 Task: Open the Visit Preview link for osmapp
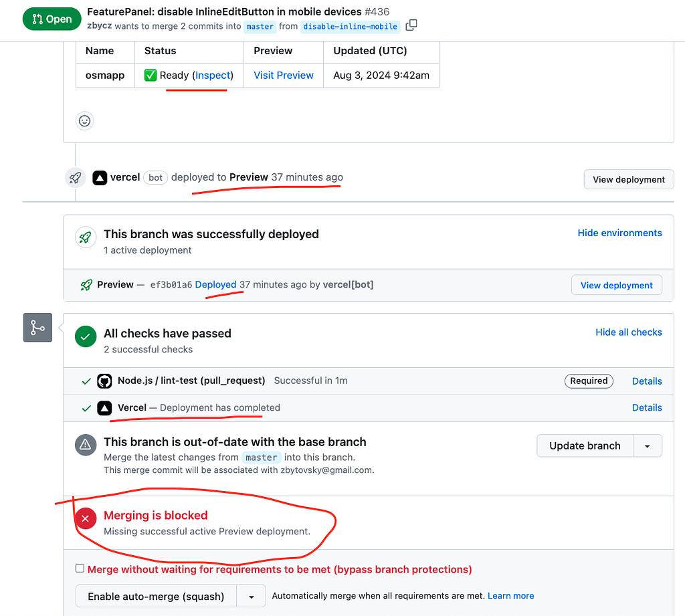pyautogui.click(x=283, y=75)
